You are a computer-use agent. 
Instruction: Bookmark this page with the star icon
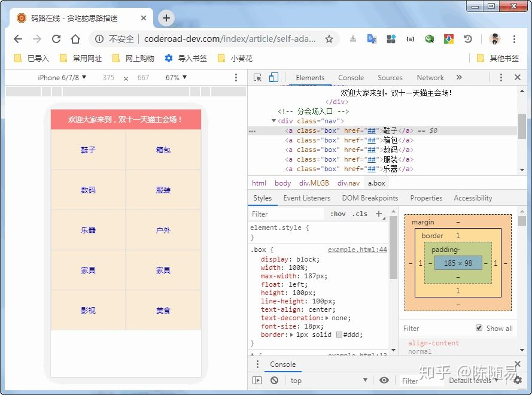tap(329, 39)
